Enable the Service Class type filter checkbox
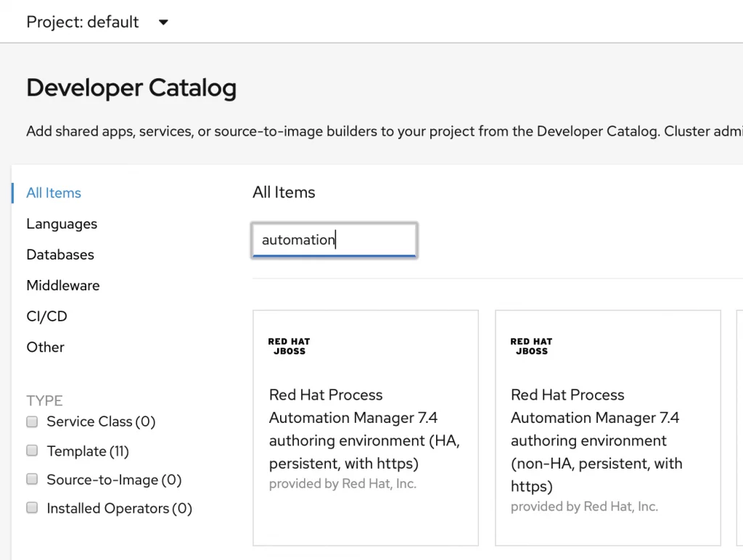This screenshot has width=743, height=560. [32, 421]
